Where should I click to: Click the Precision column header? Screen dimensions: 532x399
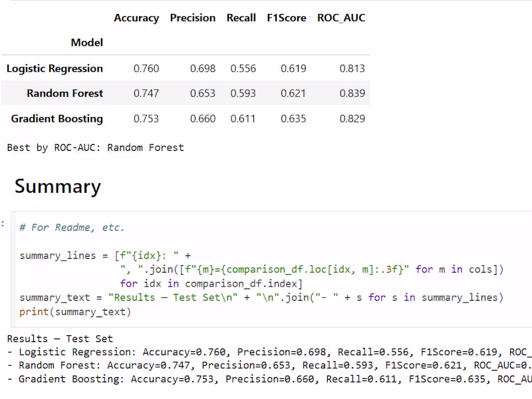[x=193, y=18]
